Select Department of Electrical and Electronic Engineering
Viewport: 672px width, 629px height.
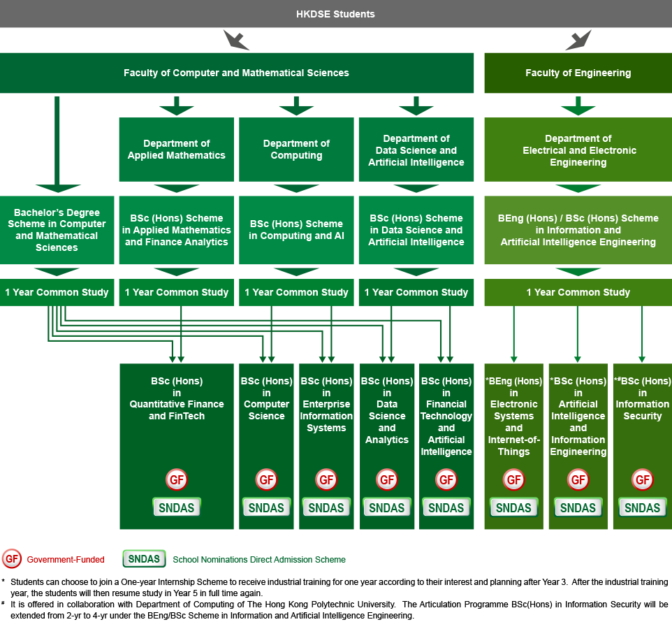(x=578, y=149)
